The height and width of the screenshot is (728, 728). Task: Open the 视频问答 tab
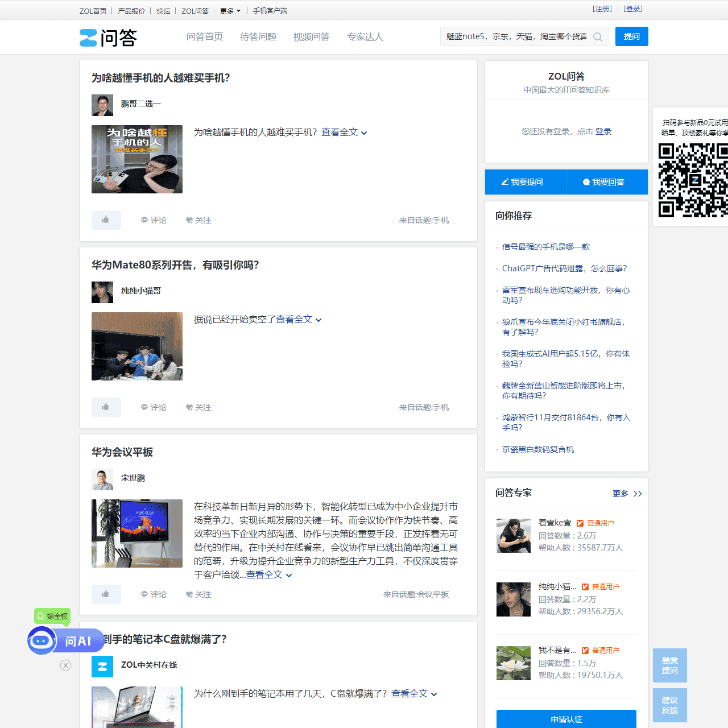311,37
